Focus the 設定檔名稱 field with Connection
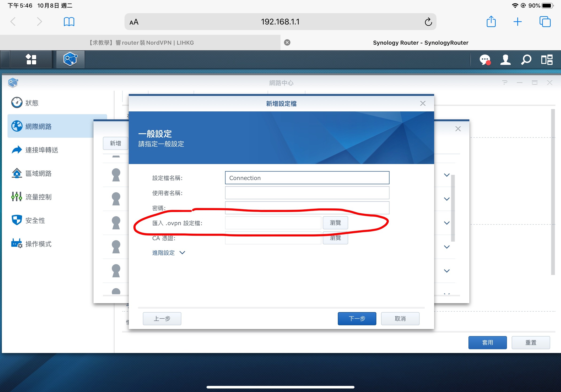The width and height of the screenshot is (561, 392). point(307,178)
